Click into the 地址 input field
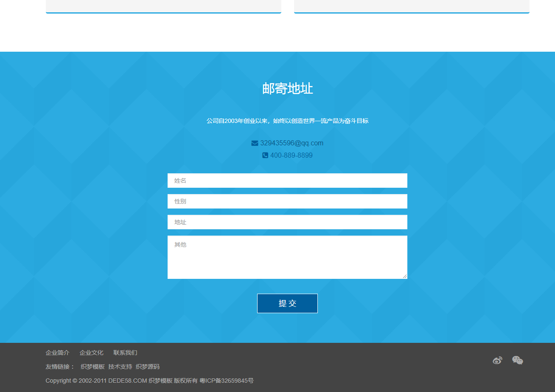555x392 pixels. 287,222
